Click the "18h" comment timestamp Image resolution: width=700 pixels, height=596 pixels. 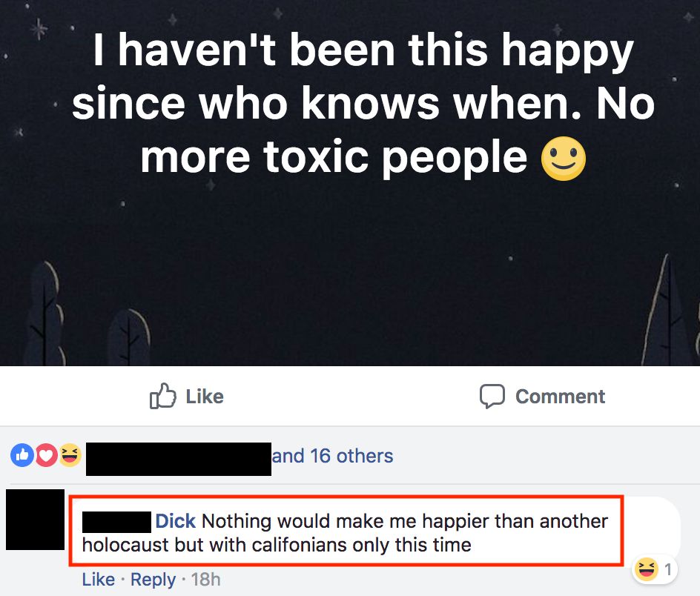(205, 579)
